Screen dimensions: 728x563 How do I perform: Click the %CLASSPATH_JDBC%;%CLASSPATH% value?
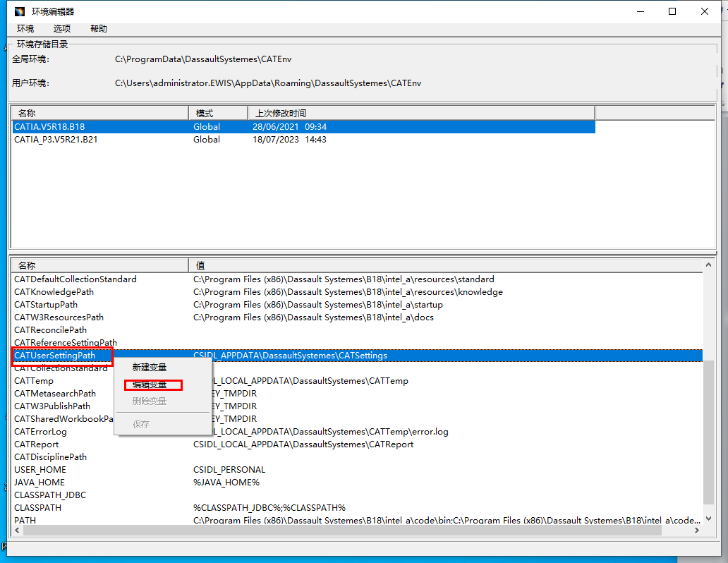pos(269,508)
